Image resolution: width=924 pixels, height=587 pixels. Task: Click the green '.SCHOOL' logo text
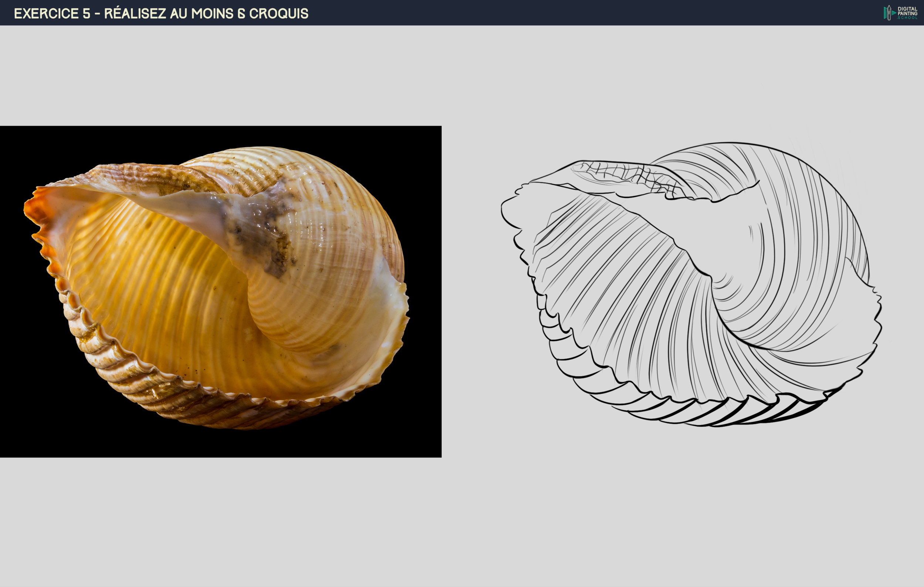(907, 18)
